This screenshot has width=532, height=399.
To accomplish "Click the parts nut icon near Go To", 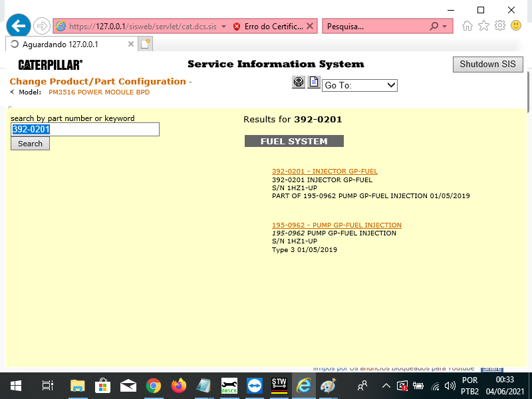I will [x=299, y=82].
